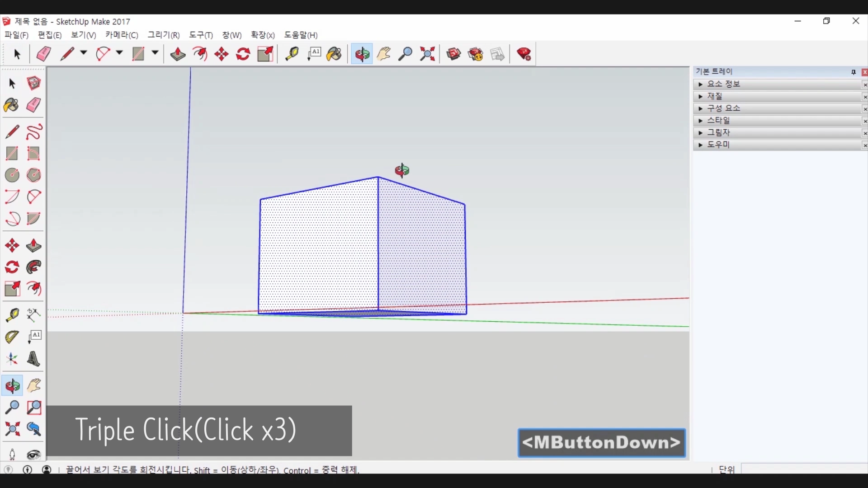
Task: Toggle the pin on 기본 트레이 panel
Action: pyautogui.click(x=854, y=72)
